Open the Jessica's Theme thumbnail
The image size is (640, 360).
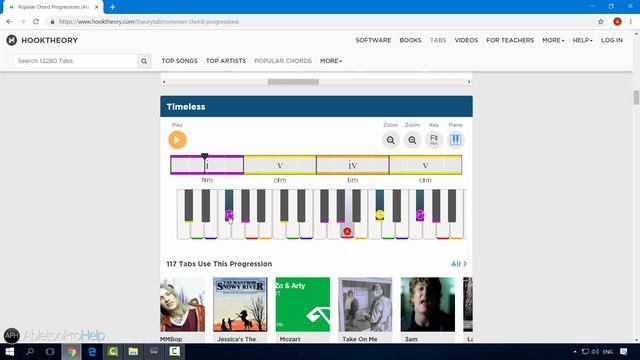click(240, 304)
